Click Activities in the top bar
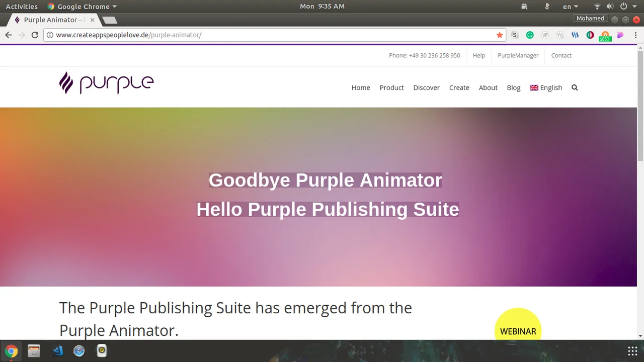This screenshot has height=362, width=644. (22, 7)
